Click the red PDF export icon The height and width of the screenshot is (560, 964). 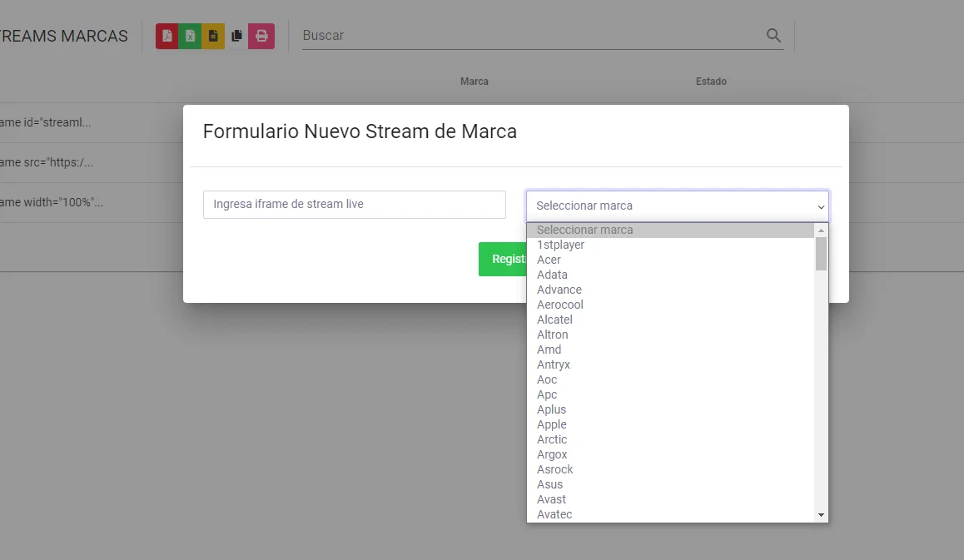tap(167, 36)
